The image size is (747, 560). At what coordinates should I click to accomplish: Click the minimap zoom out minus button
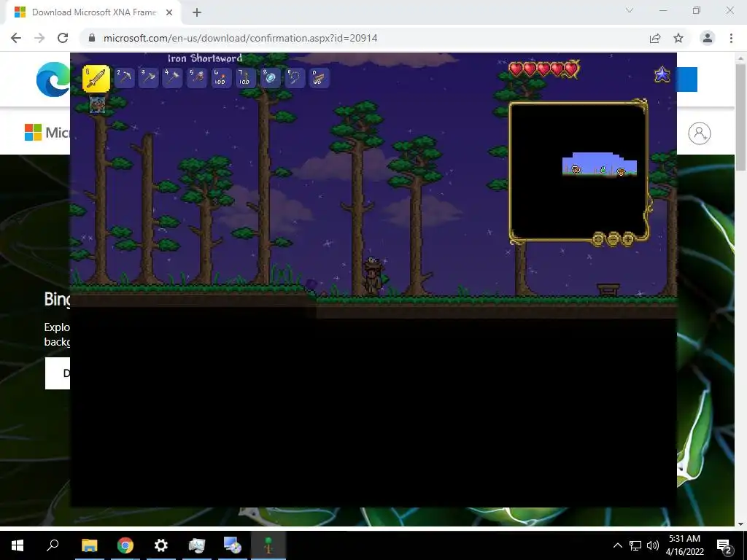[613, 238]
